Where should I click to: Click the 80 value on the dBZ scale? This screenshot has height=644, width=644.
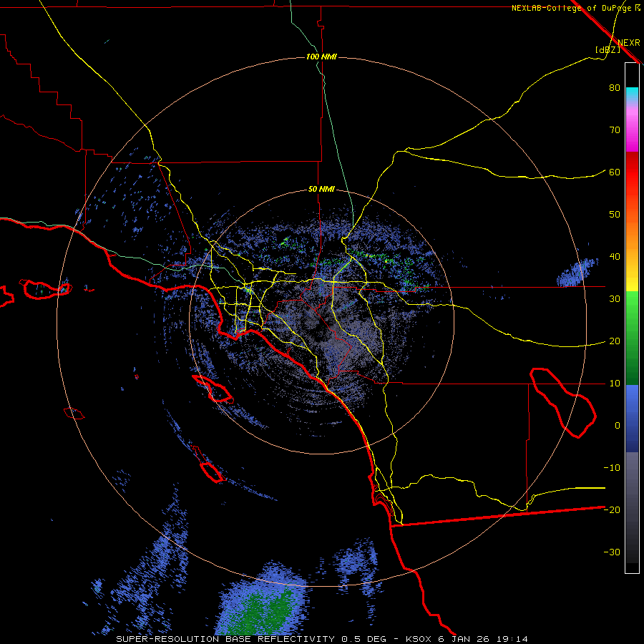[615, 88]
